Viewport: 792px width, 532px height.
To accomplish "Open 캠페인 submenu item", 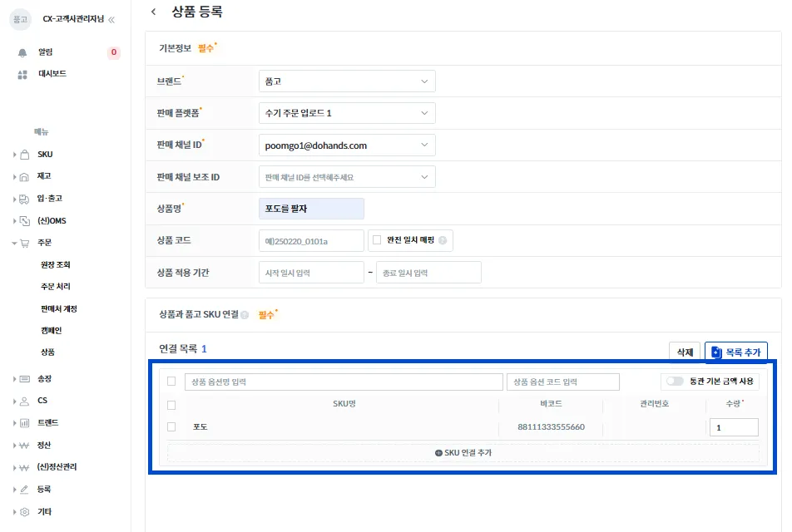I will point(51,331).
